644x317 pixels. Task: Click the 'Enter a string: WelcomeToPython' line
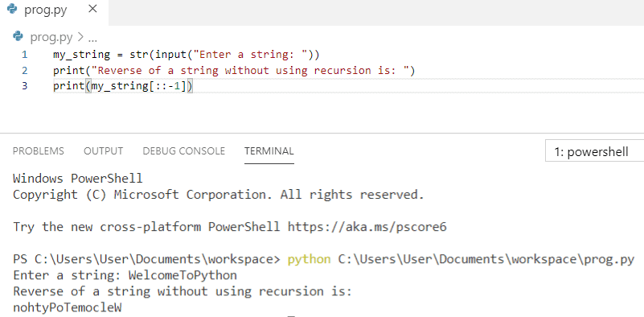125,275
